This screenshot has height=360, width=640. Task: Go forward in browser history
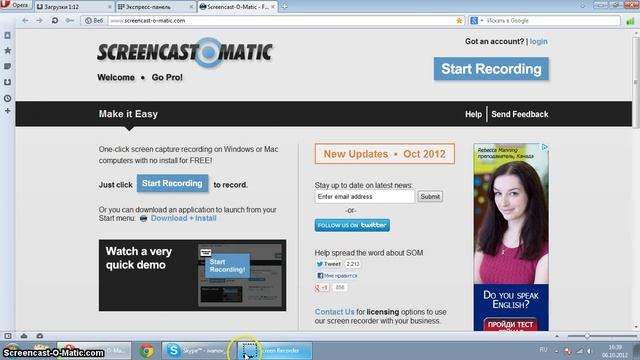[40, 20]
